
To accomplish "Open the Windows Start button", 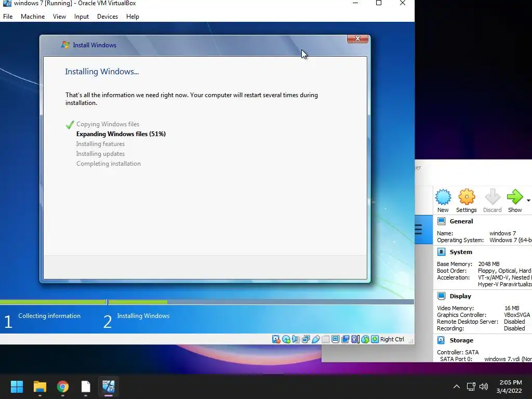I will click(17, 387).
